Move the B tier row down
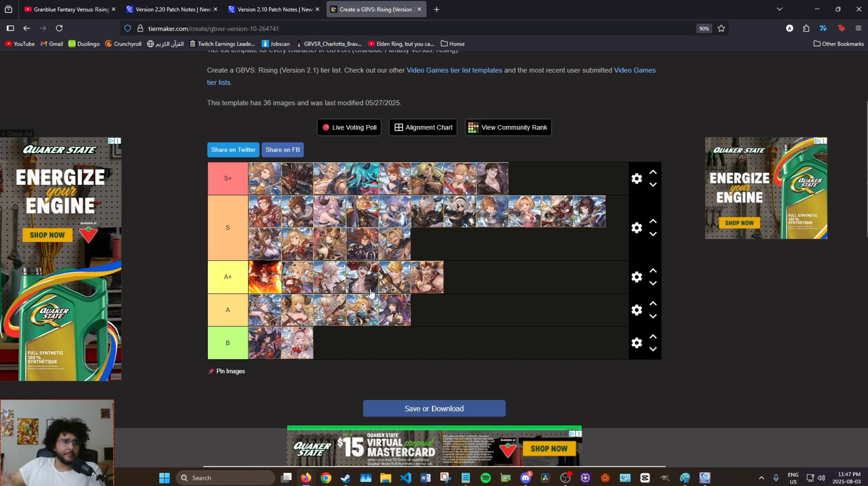 (x=653, y=349)
